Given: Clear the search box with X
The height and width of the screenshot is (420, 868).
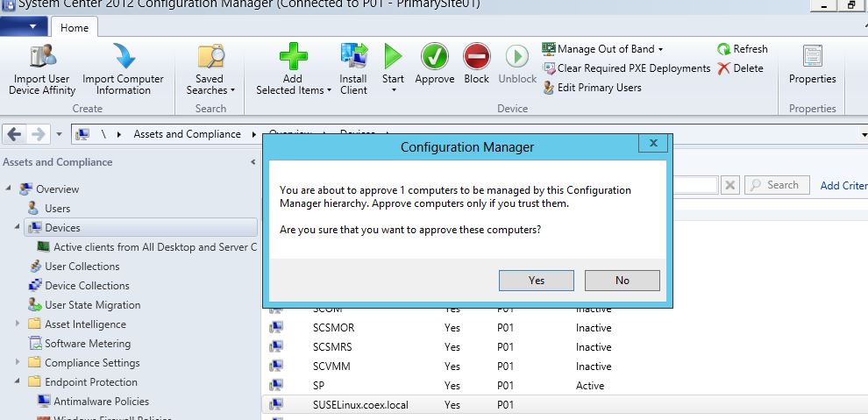Looking at the screenshot, I should click(730, 185).
